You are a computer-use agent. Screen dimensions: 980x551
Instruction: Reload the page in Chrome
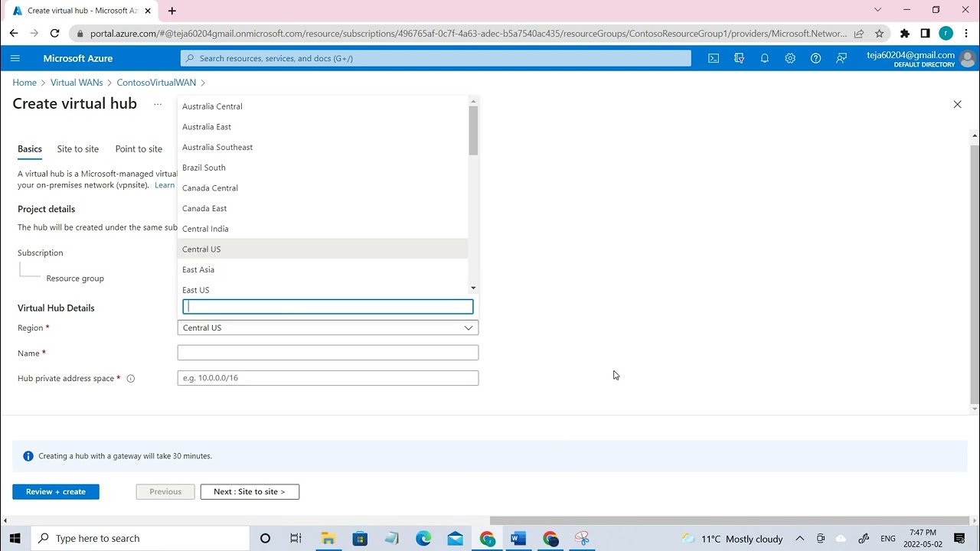(x=54, y=33)
